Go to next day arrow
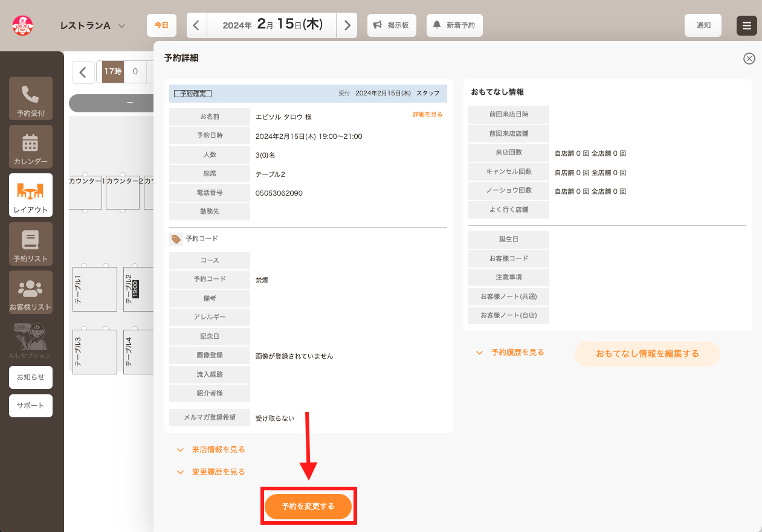 point(347,25)
